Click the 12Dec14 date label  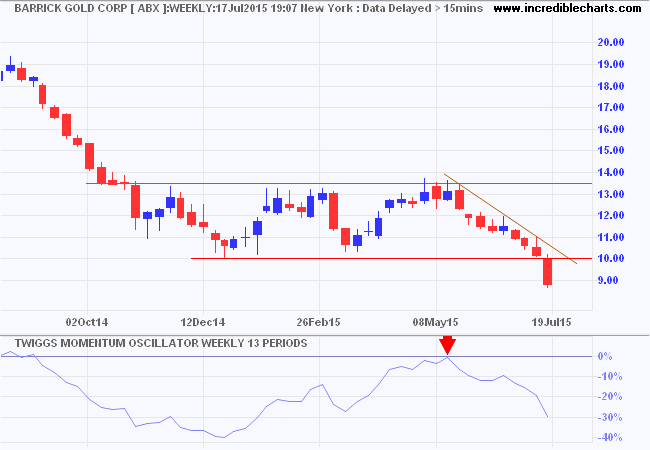203,322
